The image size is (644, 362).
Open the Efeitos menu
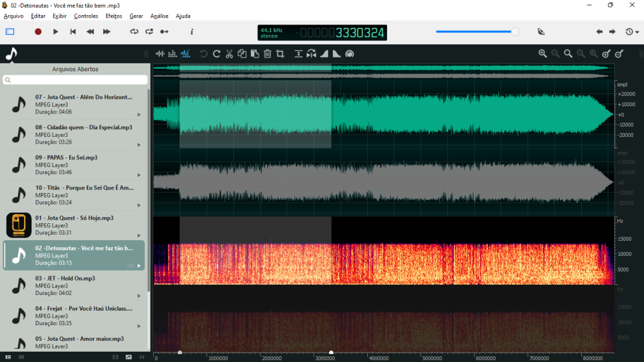[113, 16]
